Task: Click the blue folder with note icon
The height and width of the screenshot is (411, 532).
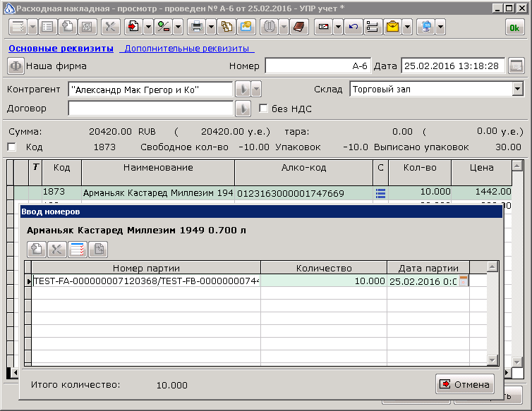Action: click(x=246, y=27)
